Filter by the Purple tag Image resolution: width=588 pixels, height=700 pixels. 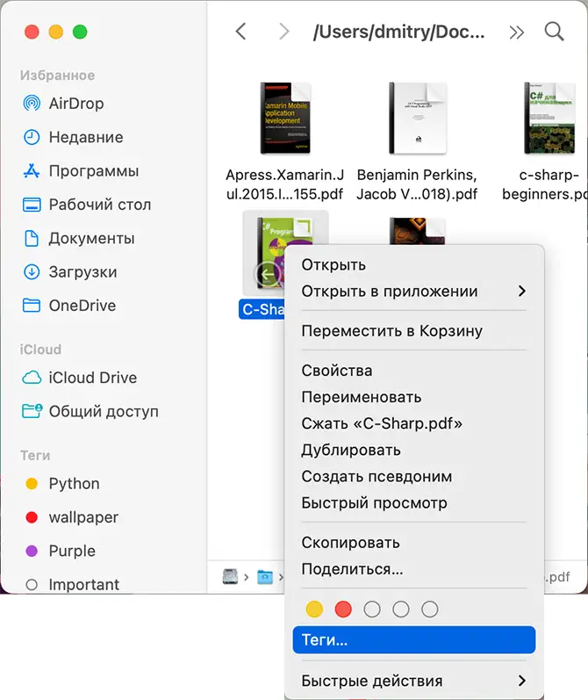(x=61, y=551)
